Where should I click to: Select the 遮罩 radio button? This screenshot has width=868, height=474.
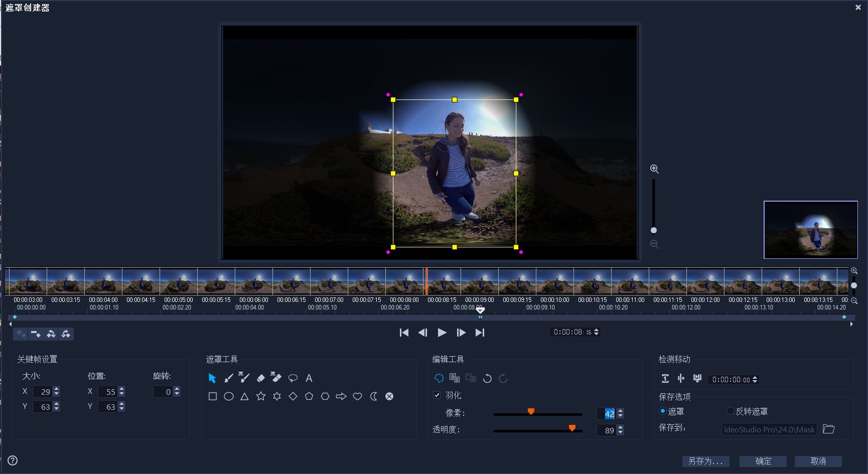[662, 411]
